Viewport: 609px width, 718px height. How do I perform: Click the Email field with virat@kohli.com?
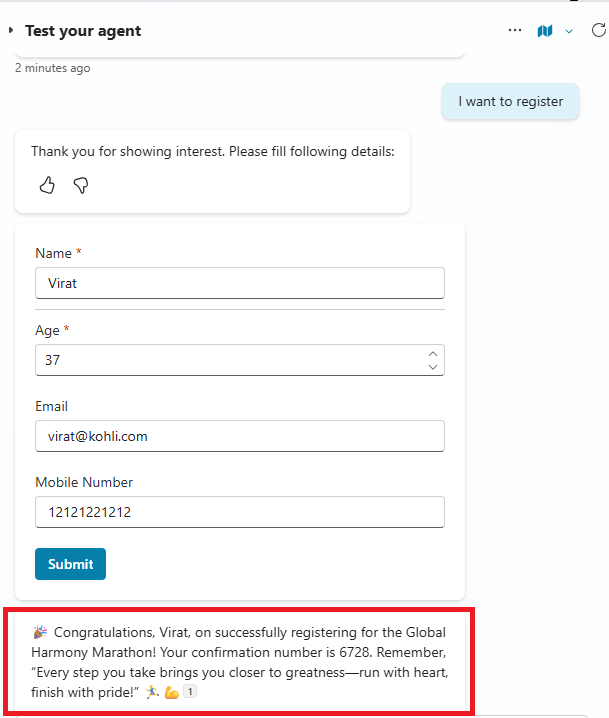[x=239, y=436]
